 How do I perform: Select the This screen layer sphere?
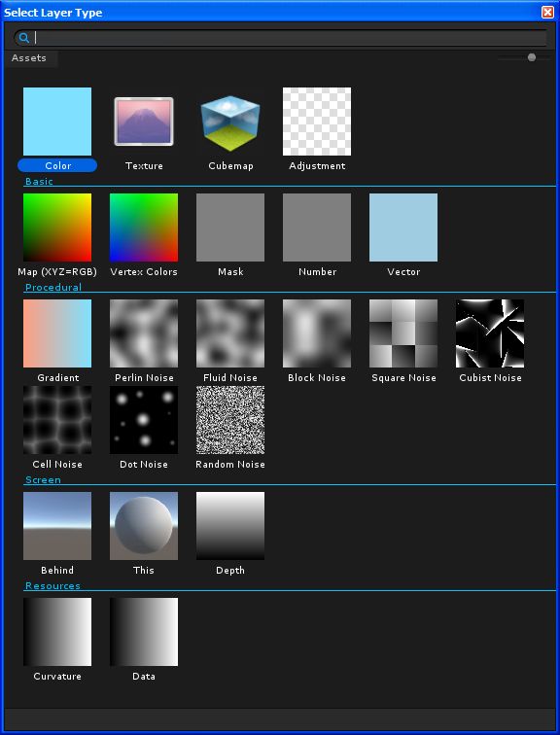click(x=144, y=525)
